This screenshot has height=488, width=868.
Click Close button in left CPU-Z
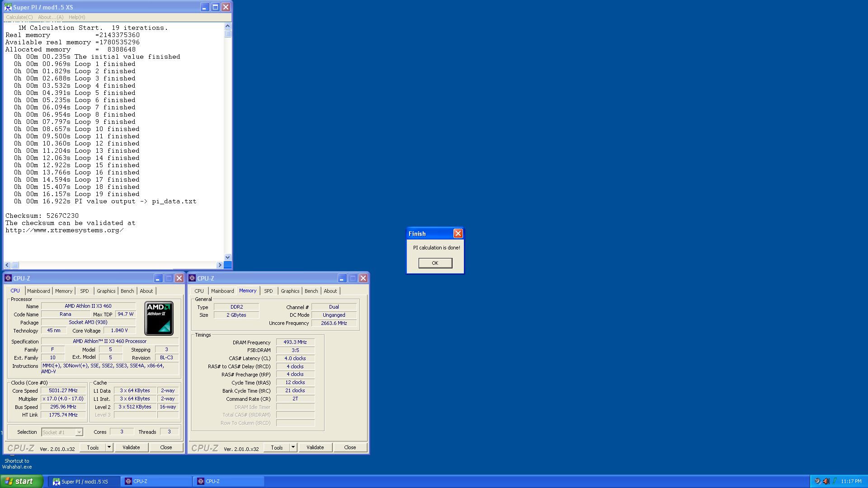[166, 447]
